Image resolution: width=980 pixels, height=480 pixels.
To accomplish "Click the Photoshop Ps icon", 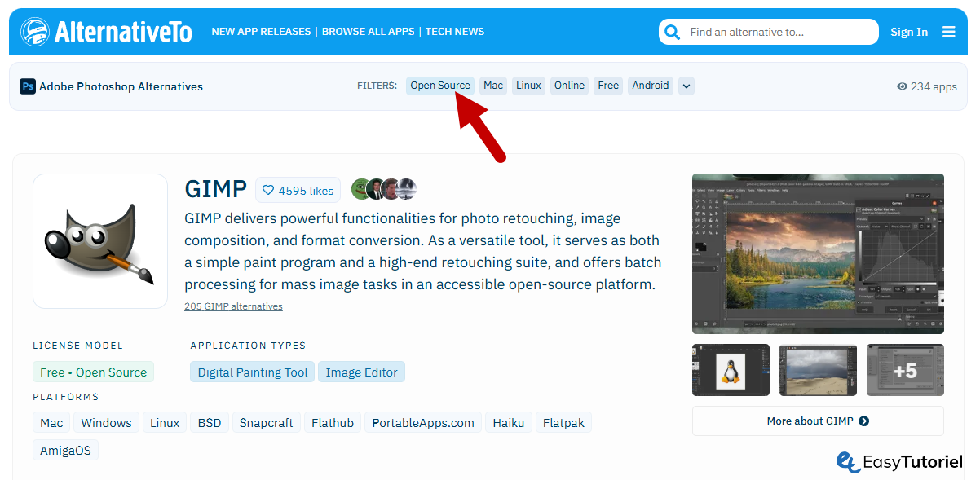I will coord(28,86).
